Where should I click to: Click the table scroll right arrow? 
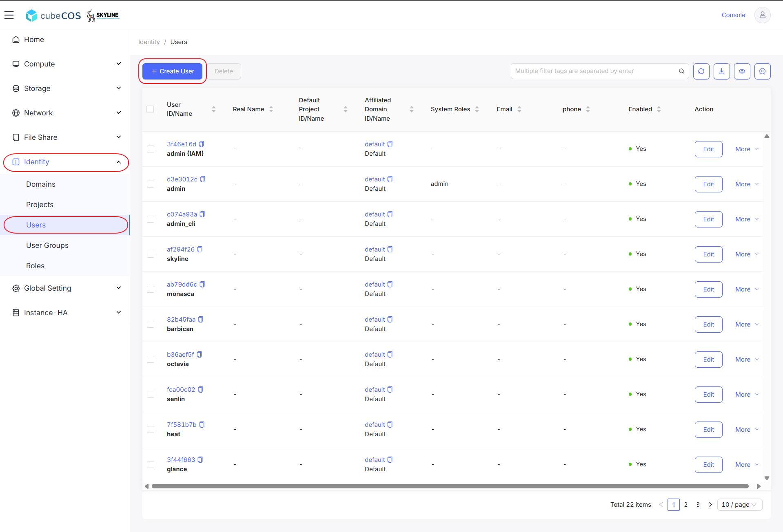(x=759, y=486)
